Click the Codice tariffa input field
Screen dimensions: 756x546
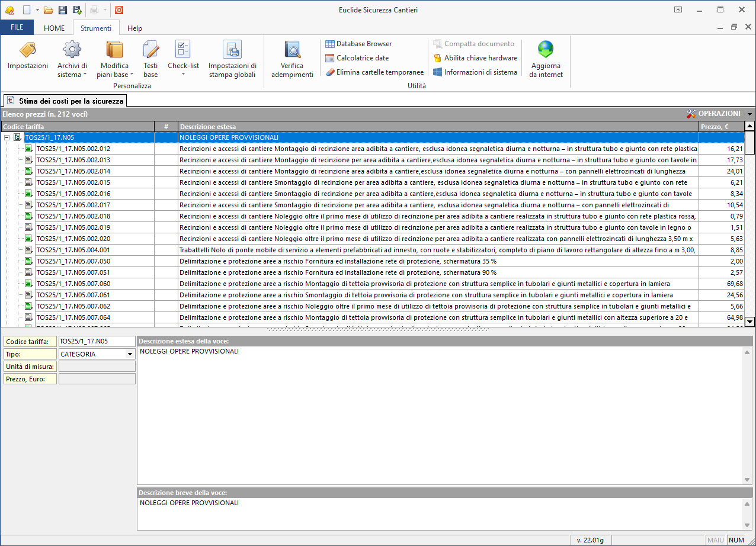[x=97, y=342]
